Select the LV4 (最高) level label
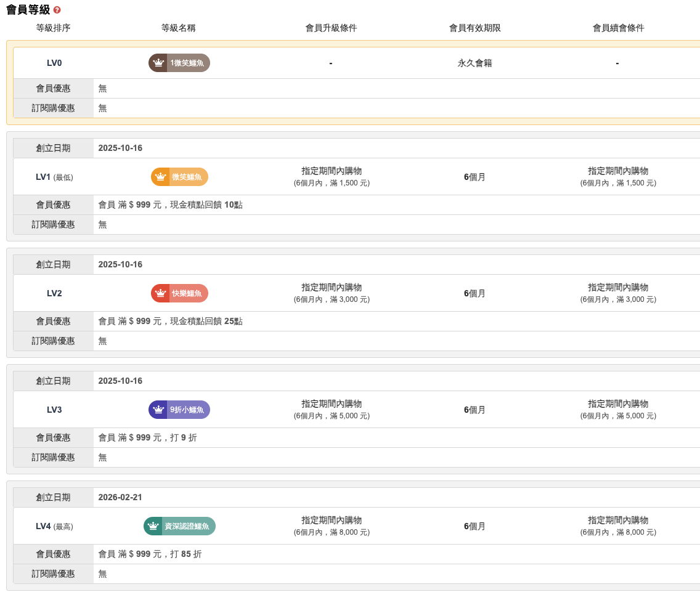The height and width of the screenshot is (592, 700). (x=54, y=526)
